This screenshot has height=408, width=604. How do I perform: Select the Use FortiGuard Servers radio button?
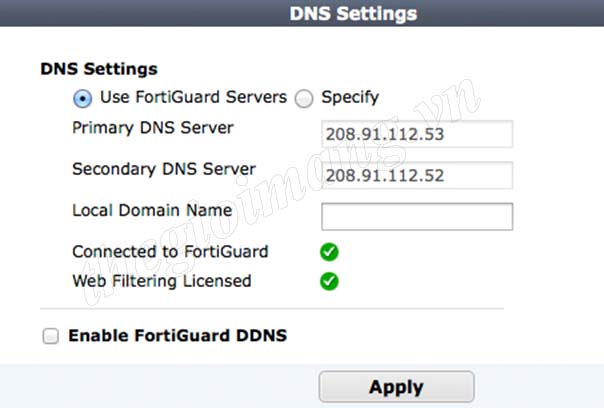[82, 99]
